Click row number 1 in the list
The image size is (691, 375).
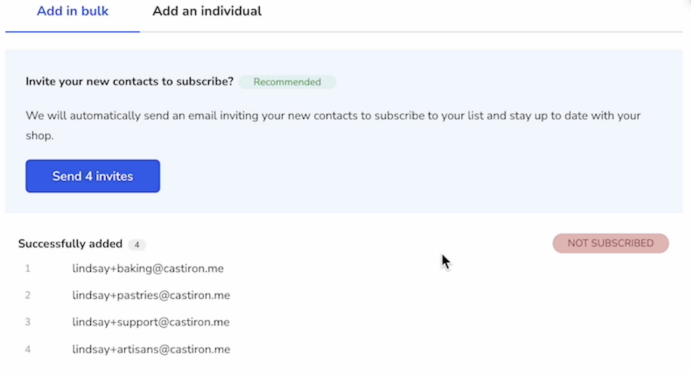[27, 268]
